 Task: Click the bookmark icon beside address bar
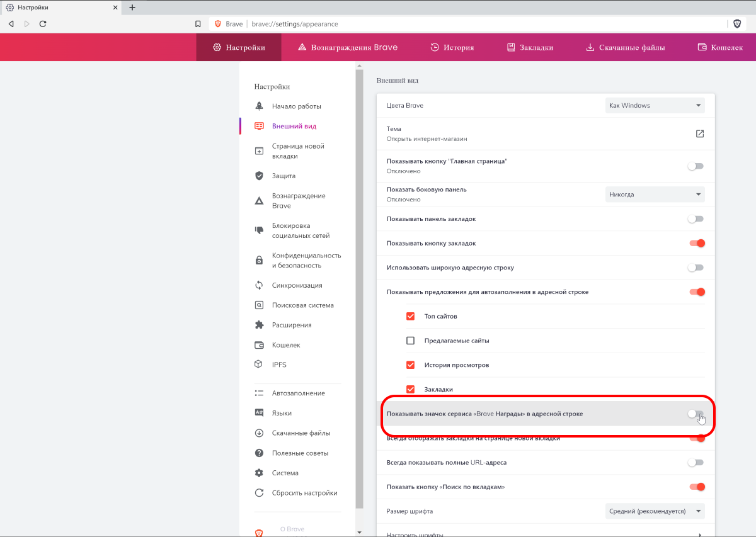pos(198,24)
